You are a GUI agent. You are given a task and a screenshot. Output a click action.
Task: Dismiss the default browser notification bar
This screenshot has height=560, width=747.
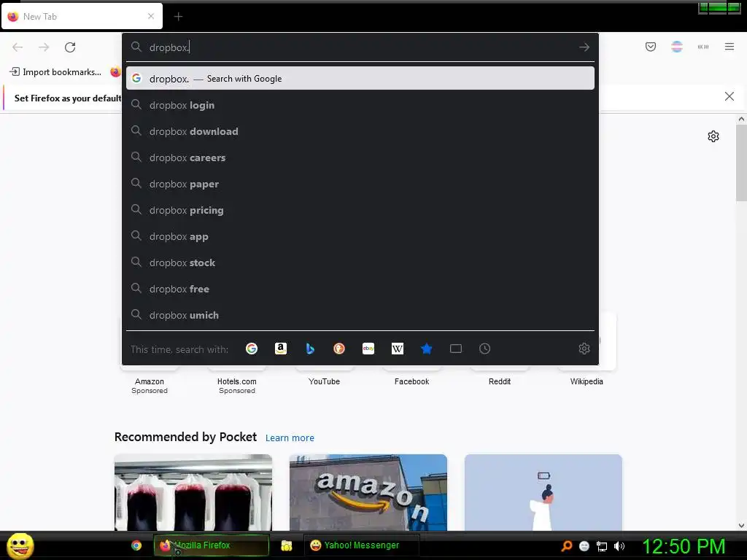click(x=729, y=97)
